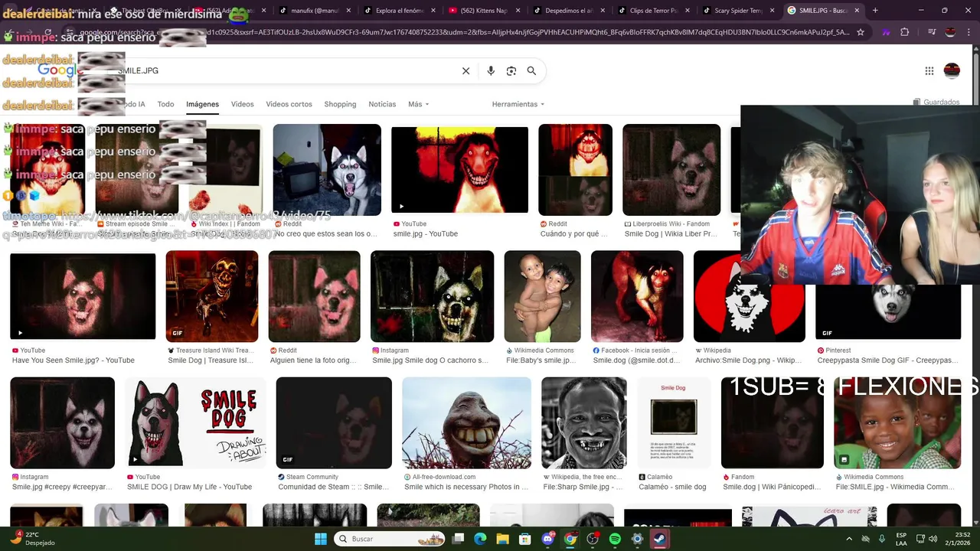Open the Guardados saved items link

pos(936,102)
